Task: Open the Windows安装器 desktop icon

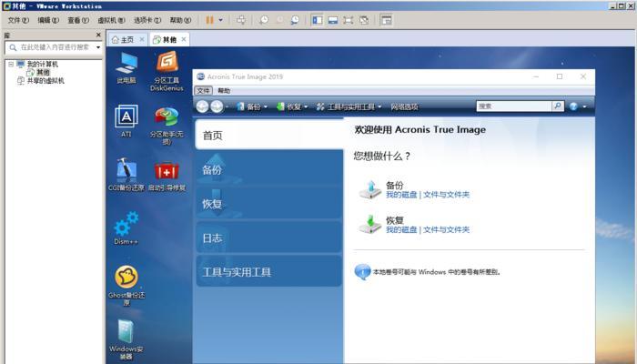Action: (126, 339)
